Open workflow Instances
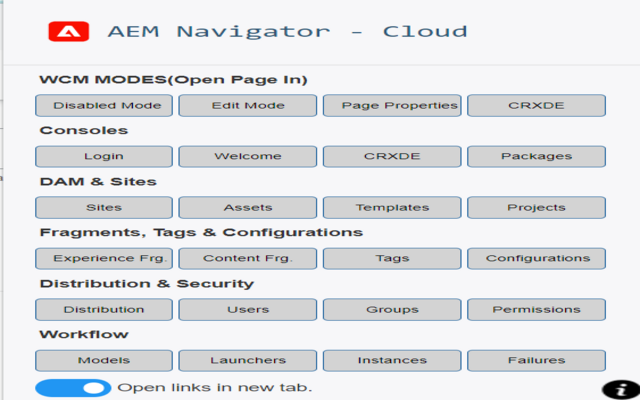Image resolution: width=640 pixels, height=400 pixels. [x=392, y=360]
